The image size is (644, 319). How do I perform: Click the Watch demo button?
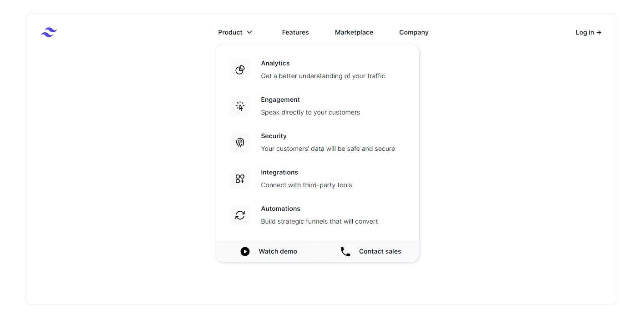click(x=266, y=251)
